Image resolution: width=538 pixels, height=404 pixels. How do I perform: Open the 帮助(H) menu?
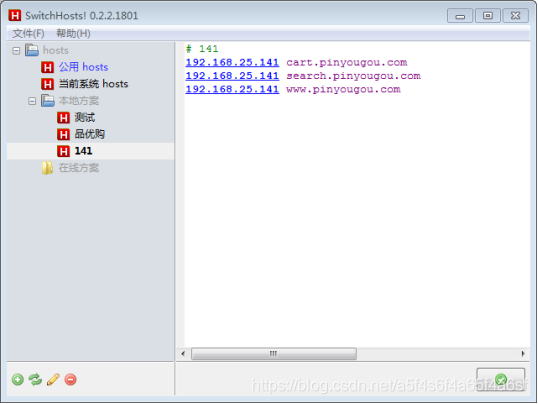coord(73,33)
